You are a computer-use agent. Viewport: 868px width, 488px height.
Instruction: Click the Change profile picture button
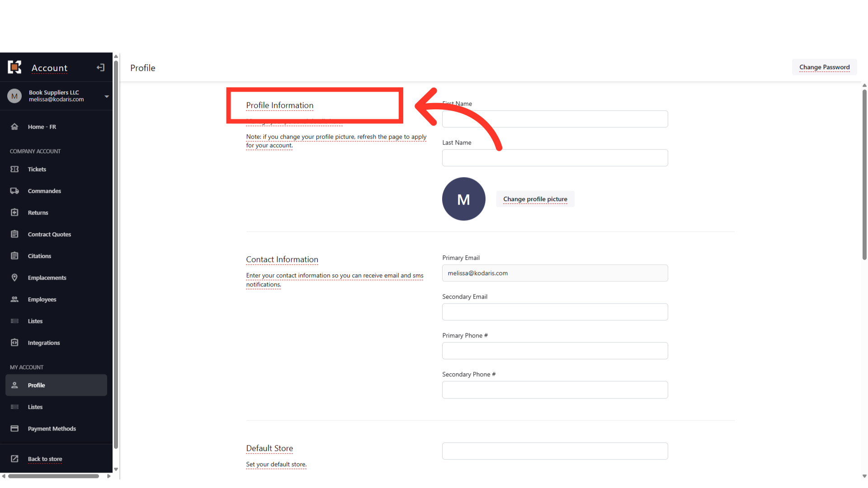pyautogui.click(x=535, y=199)
